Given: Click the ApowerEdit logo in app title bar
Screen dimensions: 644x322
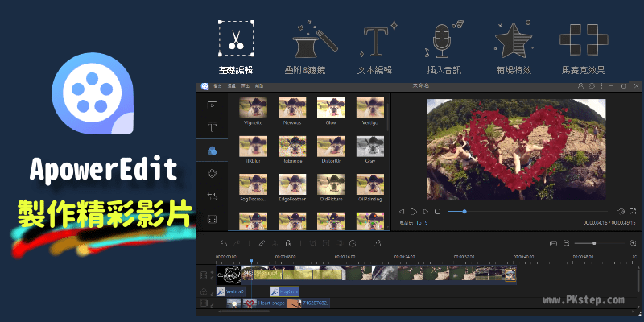Looking at the screenshot, I should (204, 86).
